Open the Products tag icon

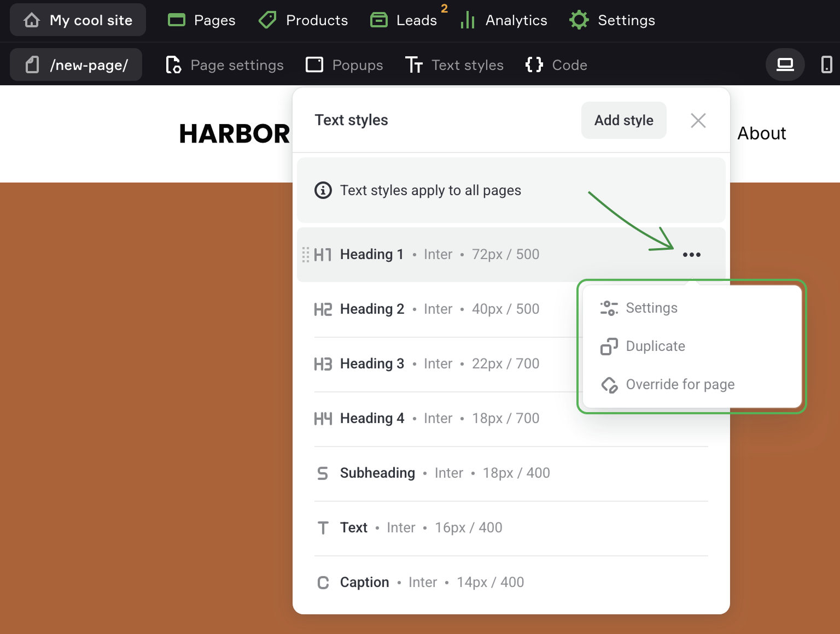267,20
